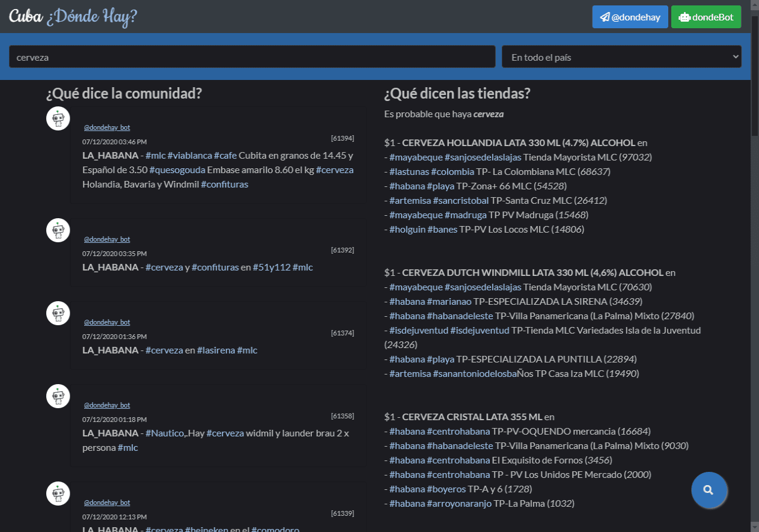The image size is (759, 532).
Task: Open @dondehay_bot link in message 61394
Action: tap(106, 127)
